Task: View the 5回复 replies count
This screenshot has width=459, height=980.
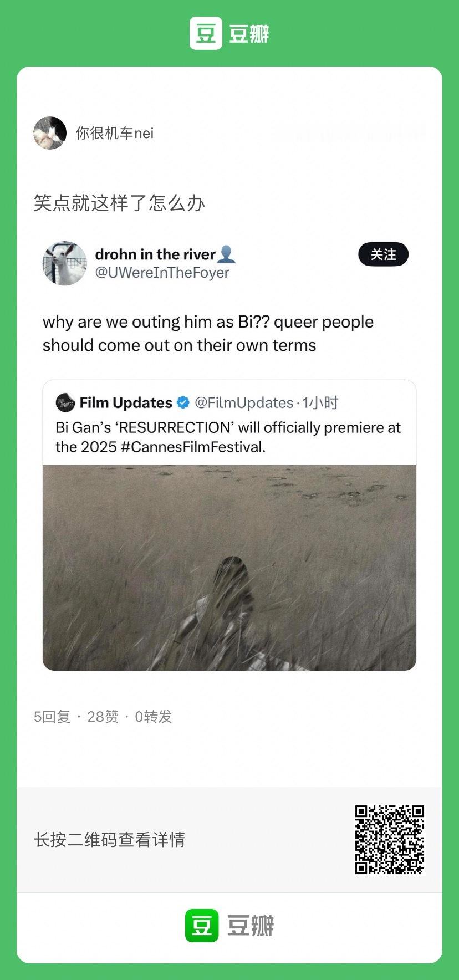Action: coord(52,717)
